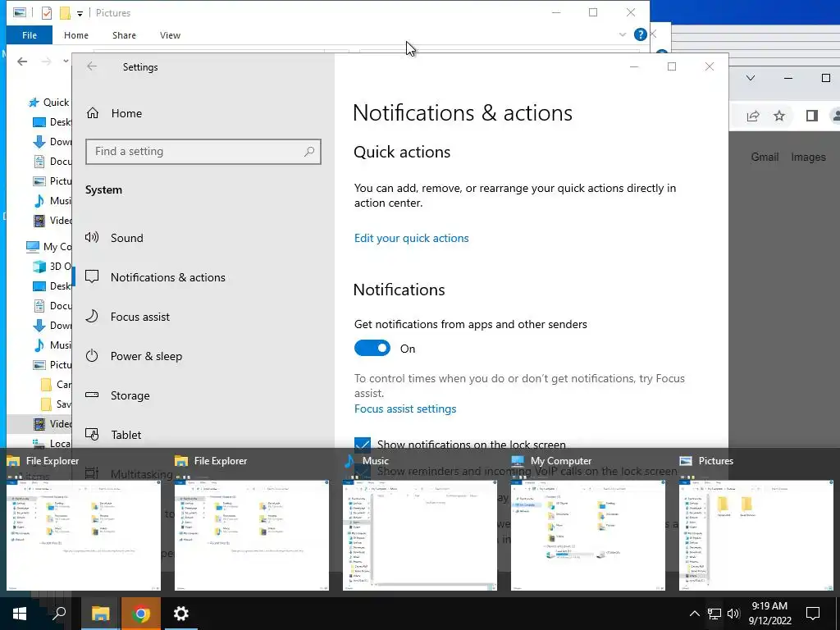Image resolution: width=840 pixels, height=630 pixels.
Task: Click the Find a setting search box
Action: coord(203,152)
